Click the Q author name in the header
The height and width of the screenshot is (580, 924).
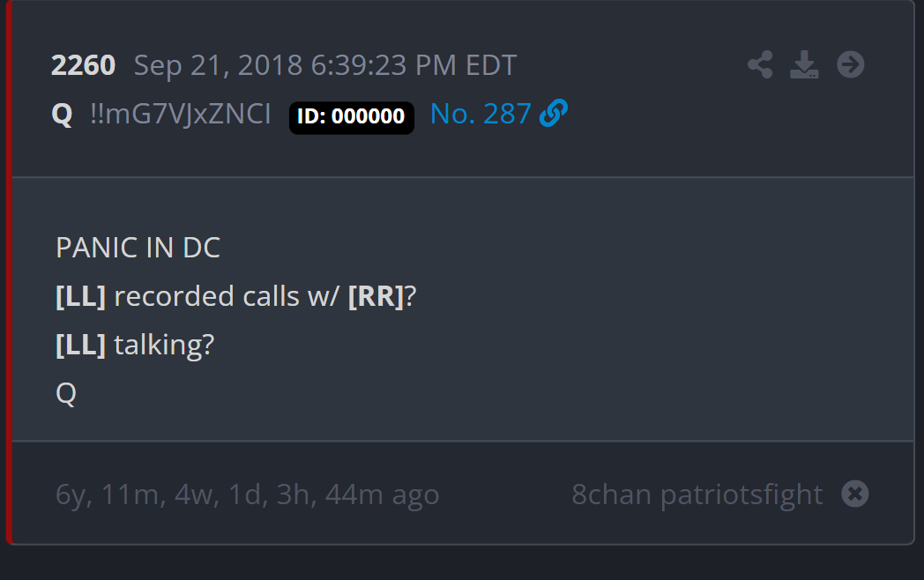click(62, 115)
